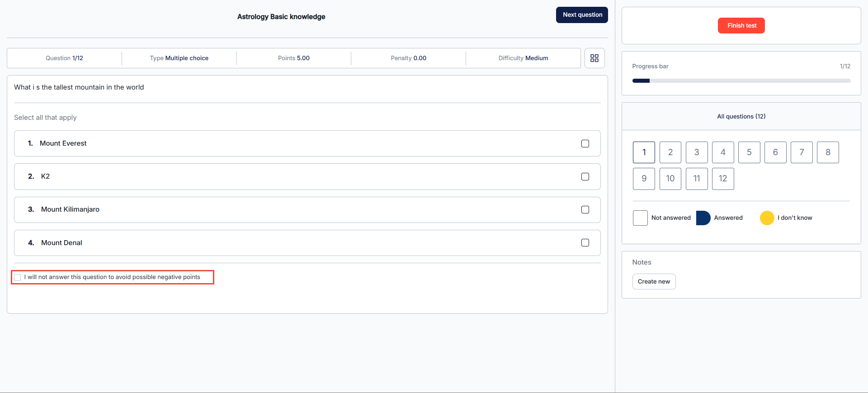Tick the K2 answer checkbox
Image resolution: width=868 pixels, height=393 pixels.
coord(585,177)
